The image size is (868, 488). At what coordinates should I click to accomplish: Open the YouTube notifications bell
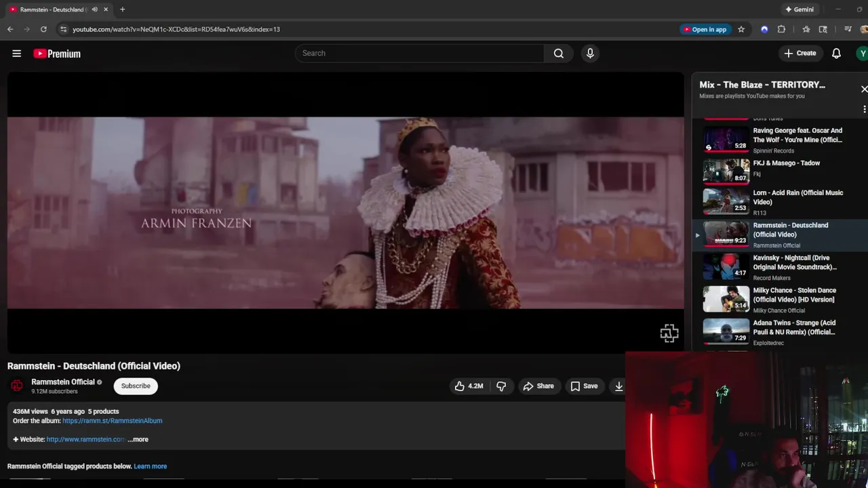[x=836, y=54]
